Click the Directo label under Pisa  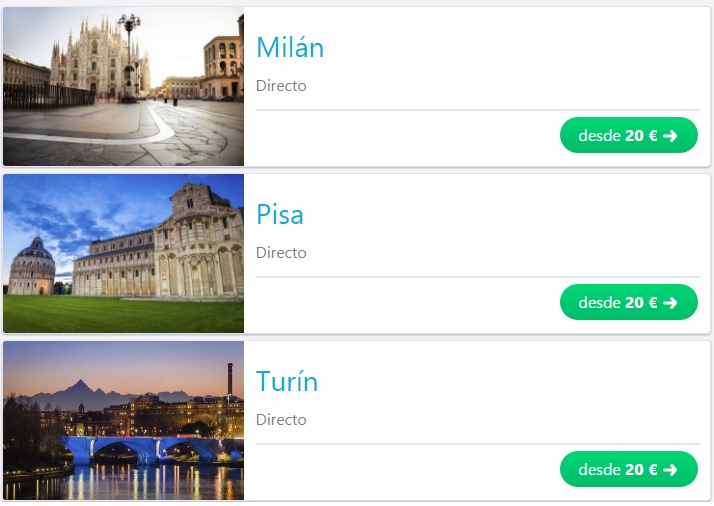281,253
